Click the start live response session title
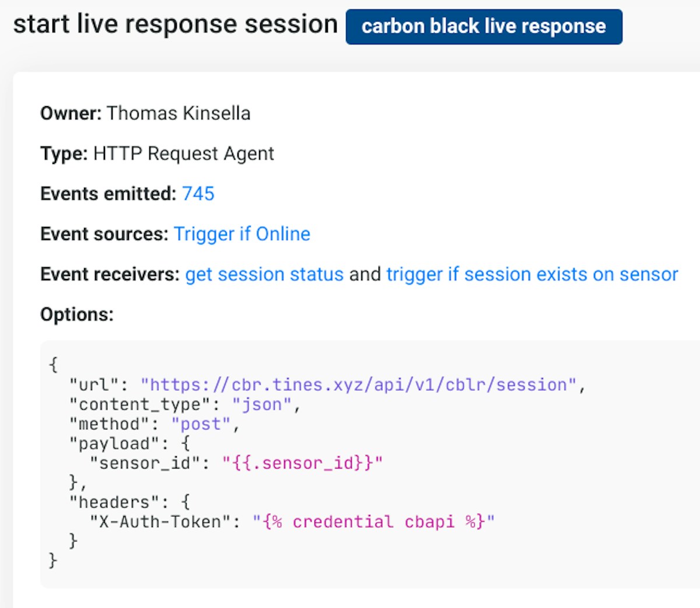The width and height of the screenshot is (700, 608). click(x=175, y=25)
